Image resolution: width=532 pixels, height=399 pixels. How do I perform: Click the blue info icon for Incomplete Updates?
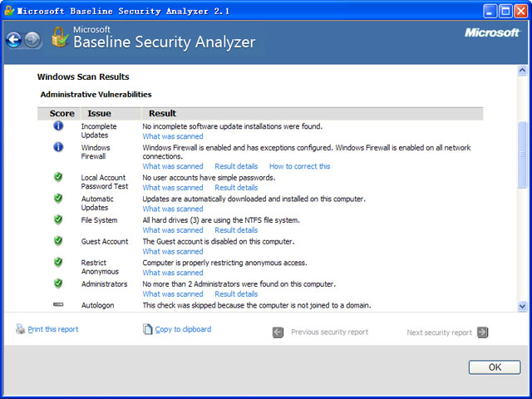click(x=58, y=126)
